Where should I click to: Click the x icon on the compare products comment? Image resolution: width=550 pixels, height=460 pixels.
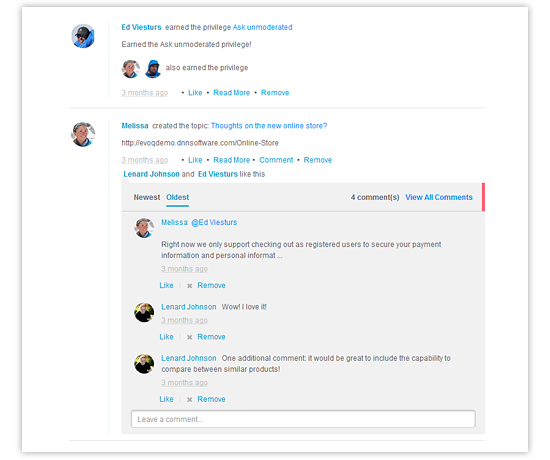[x=189, y=400]
